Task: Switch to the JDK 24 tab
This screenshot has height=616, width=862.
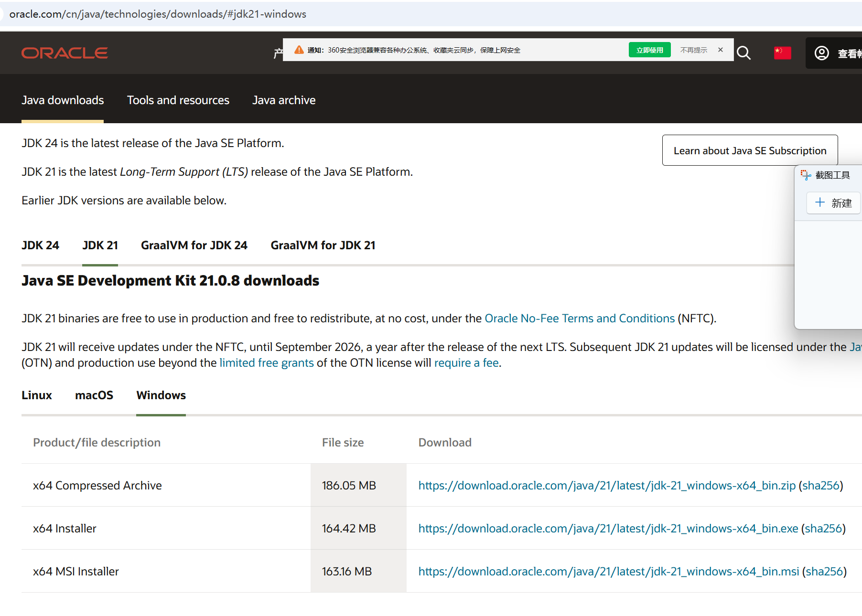Action: (x=40, y=245)
